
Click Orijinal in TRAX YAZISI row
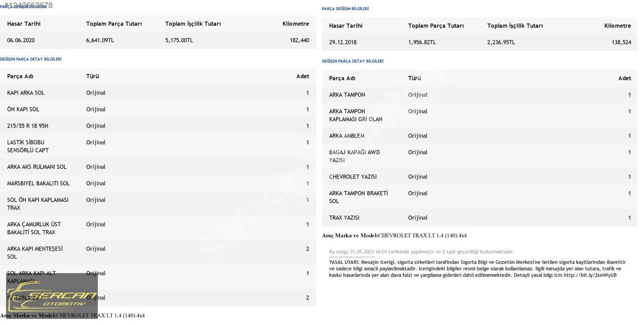coord(418,218)
